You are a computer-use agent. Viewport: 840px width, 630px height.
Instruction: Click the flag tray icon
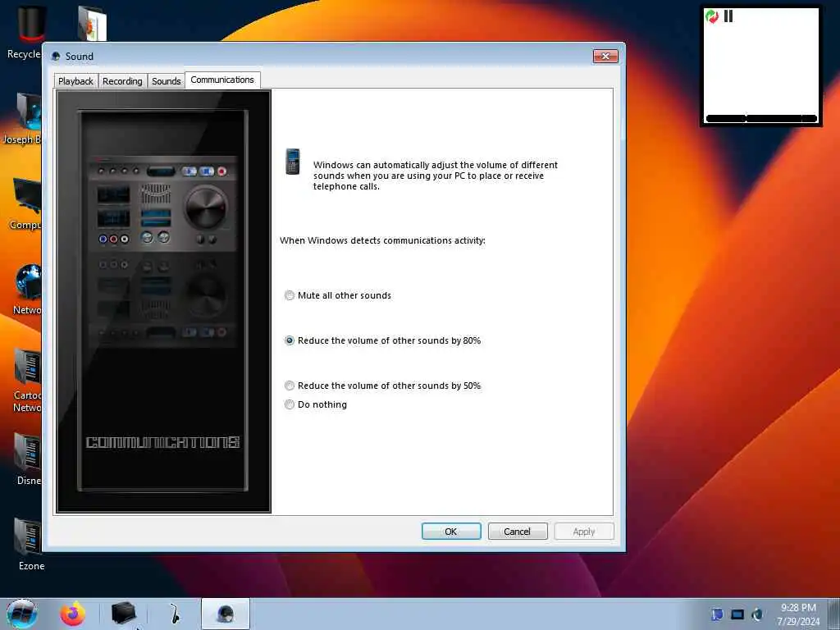(717, 614)
